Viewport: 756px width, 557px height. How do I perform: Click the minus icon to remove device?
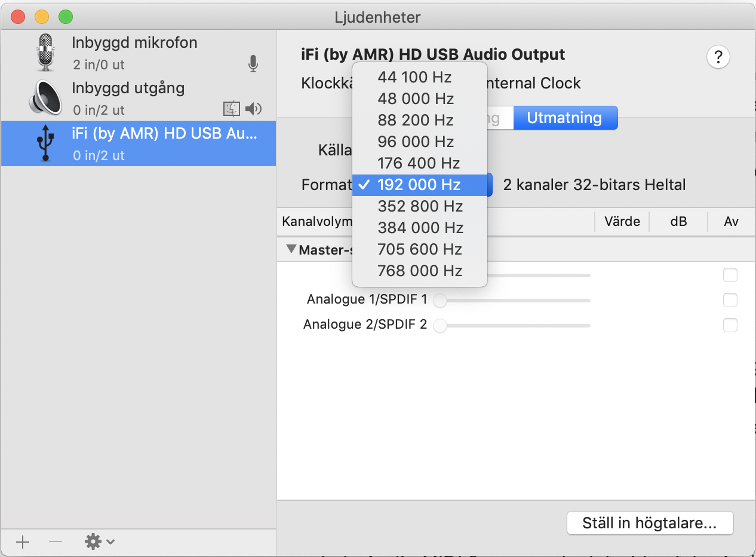click(56, 541)
